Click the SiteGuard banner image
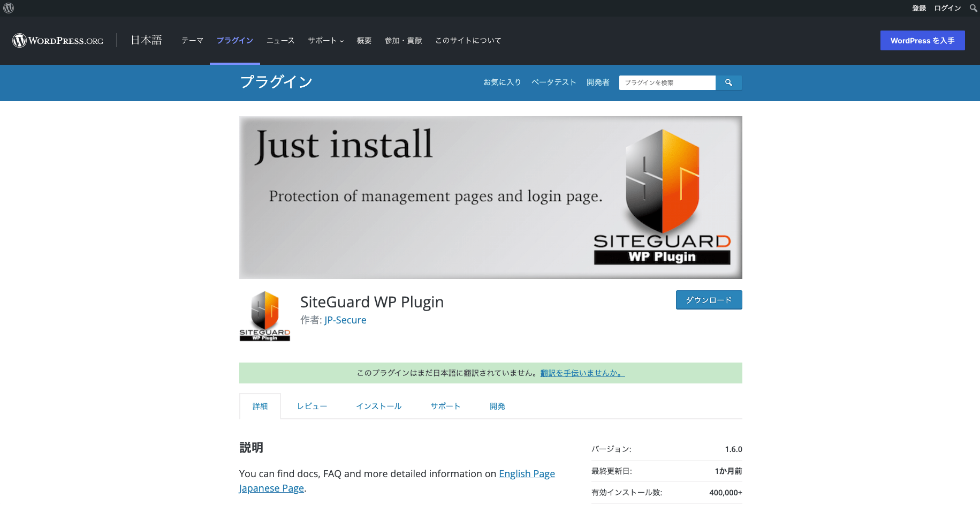 click(x=490, y=198)
